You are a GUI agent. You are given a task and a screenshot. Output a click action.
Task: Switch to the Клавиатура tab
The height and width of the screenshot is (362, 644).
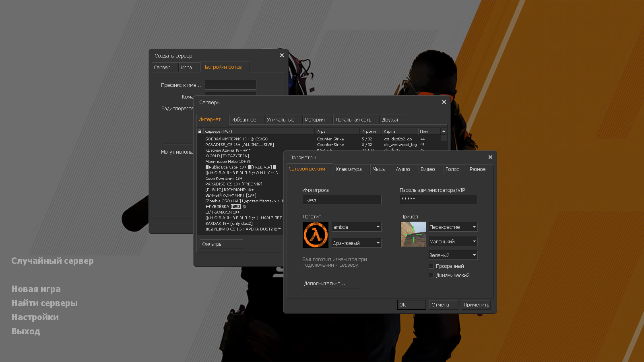(349, 169)
